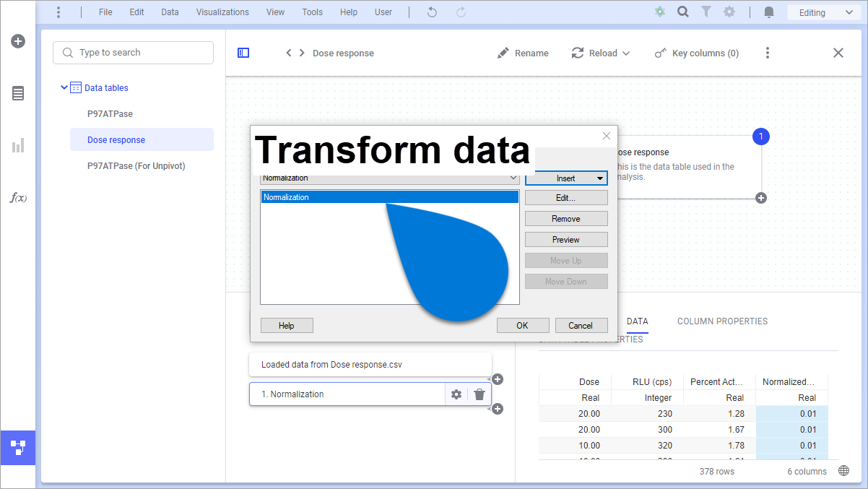
Task: Select the data canvas icon in sidebar
Action: [x=18, y=447]
